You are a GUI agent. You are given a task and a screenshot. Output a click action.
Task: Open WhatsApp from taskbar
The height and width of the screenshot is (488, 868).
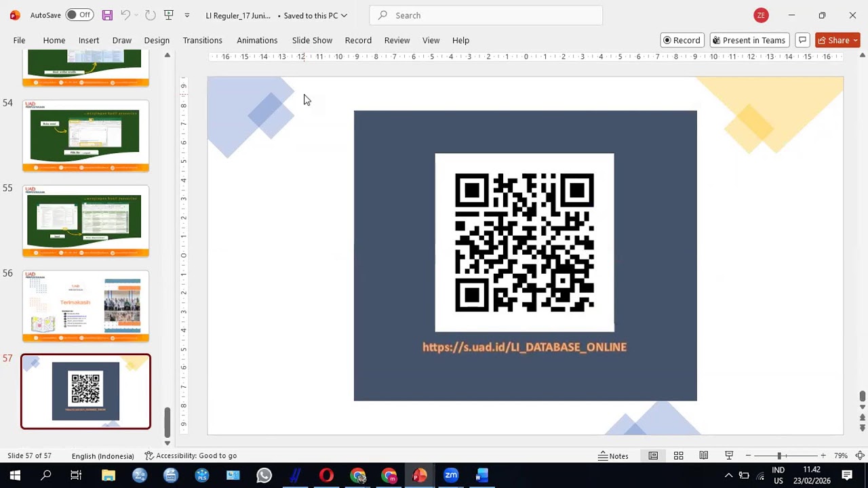point(264,476)
